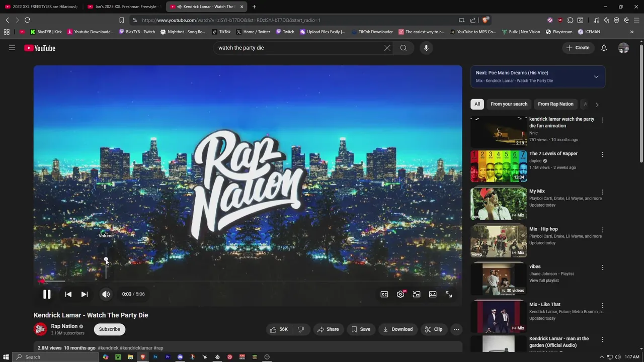Share the video
Viewport: 644px width, 362px height.
[328, 329]
